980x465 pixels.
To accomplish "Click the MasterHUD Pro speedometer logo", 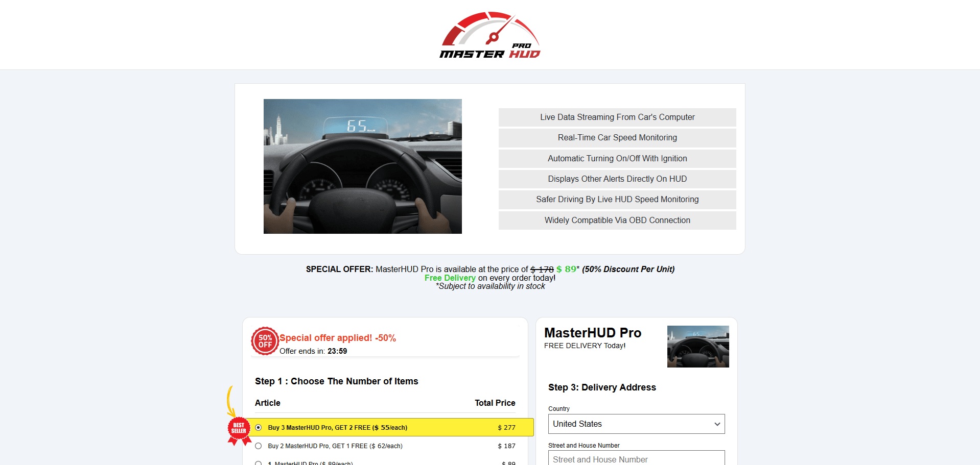I will 489,35.
